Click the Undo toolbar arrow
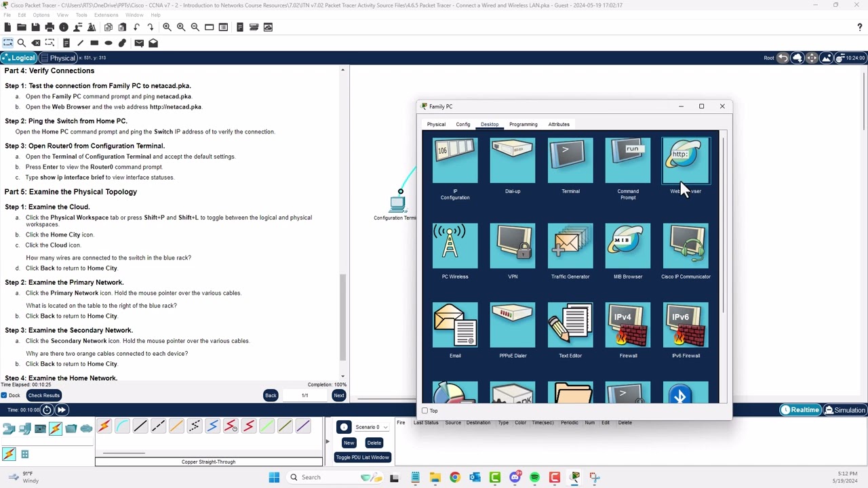Screen dimensions: 868x488 [137, 27]
